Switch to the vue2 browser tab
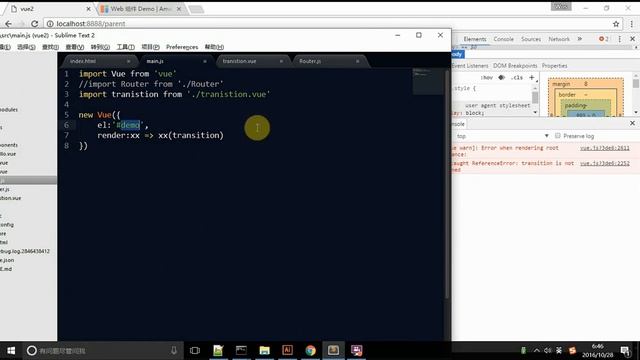640x360 pixels. point(49,9)
